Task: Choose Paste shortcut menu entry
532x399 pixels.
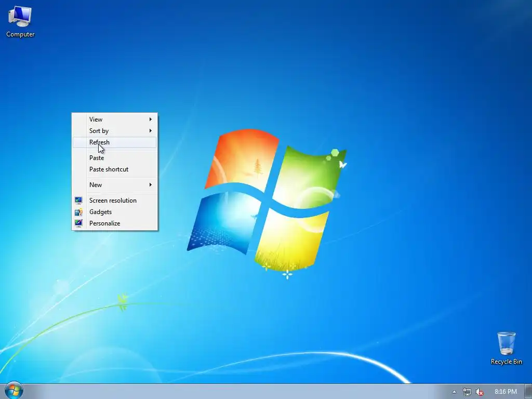Action: point(115,169)
